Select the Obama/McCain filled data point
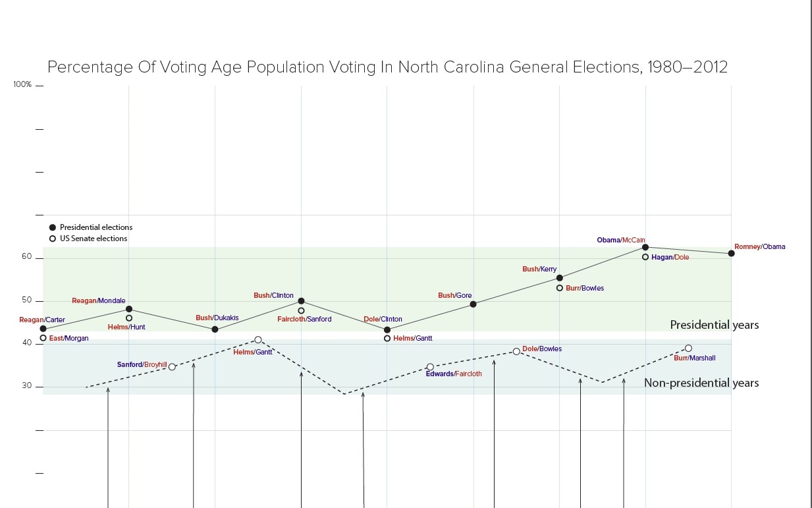This screenshot has height=508, width=812. [x=645, y=247]
